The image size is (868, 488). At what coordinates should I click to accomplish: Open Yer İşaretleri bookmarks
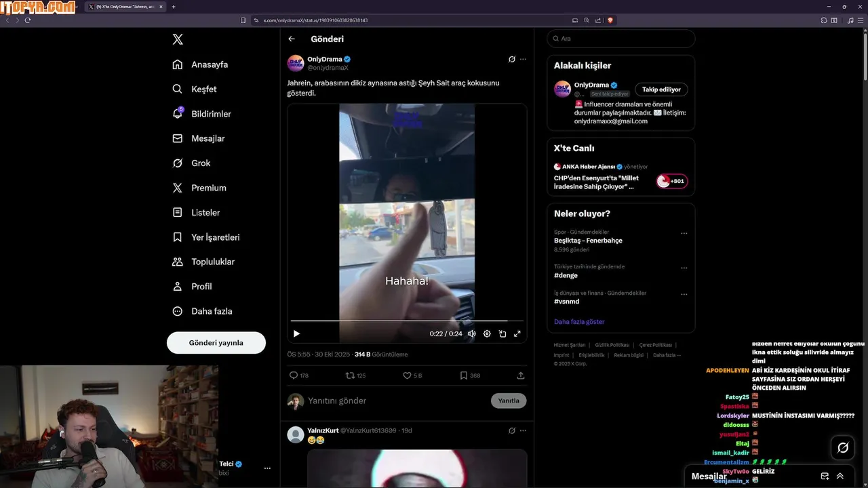pos(205,237)
